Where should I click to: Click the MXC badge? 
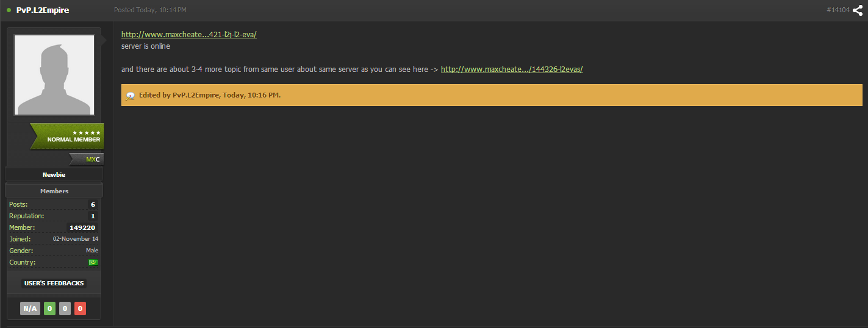(87, 160)
